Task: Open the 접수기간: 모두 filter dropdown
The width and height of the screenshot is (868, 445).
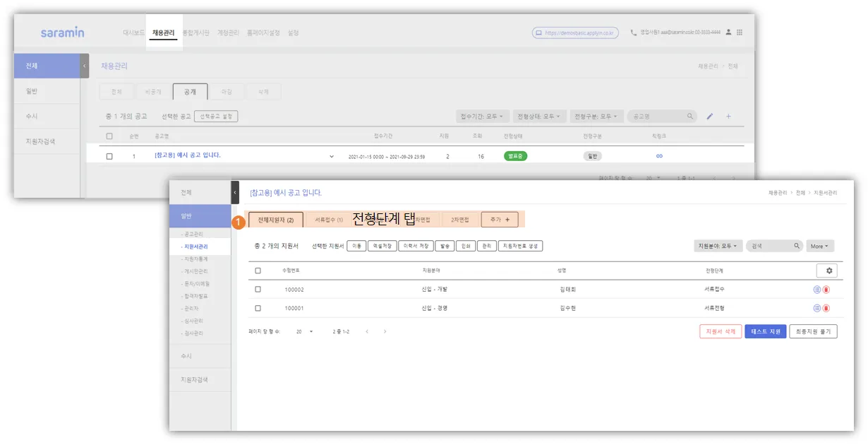Action: click(482, 116)
